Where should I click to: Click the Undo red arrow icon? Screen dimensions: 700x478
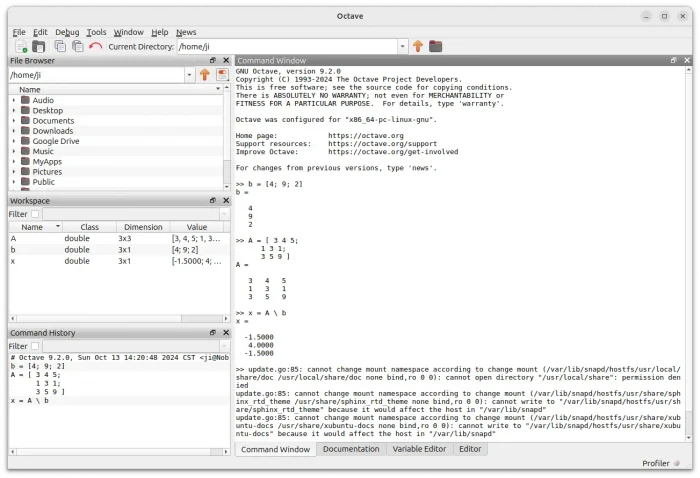coord(95,46)
